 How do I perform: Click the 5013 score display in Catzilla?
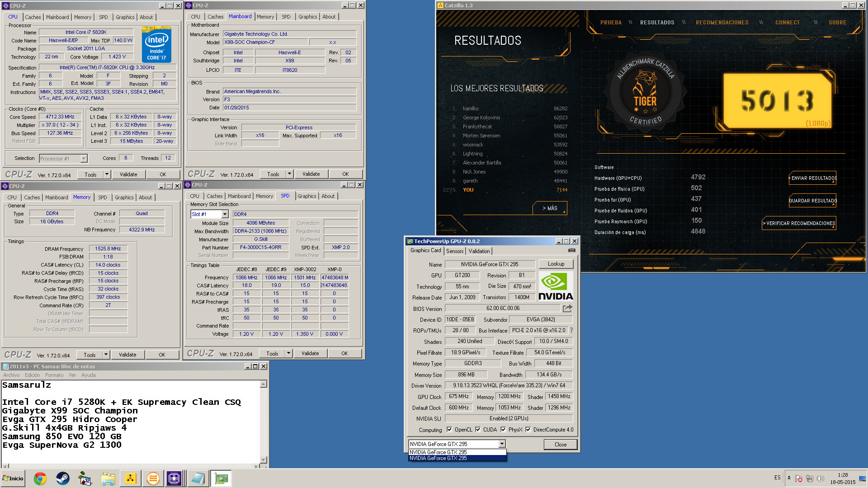pyautogui.click(x=778, y=101)
